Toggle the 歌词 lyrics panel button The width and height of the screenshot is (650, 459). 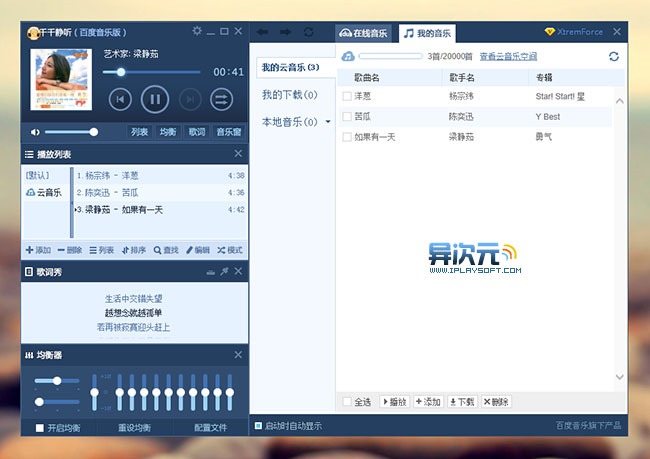click(x=197, y=132)
